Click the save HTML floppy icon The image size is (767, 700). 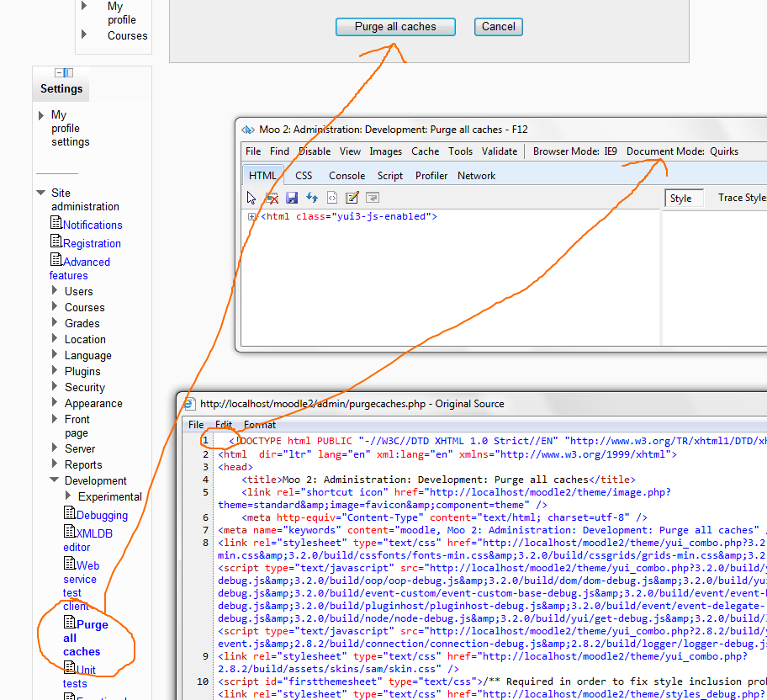point(292,198)
